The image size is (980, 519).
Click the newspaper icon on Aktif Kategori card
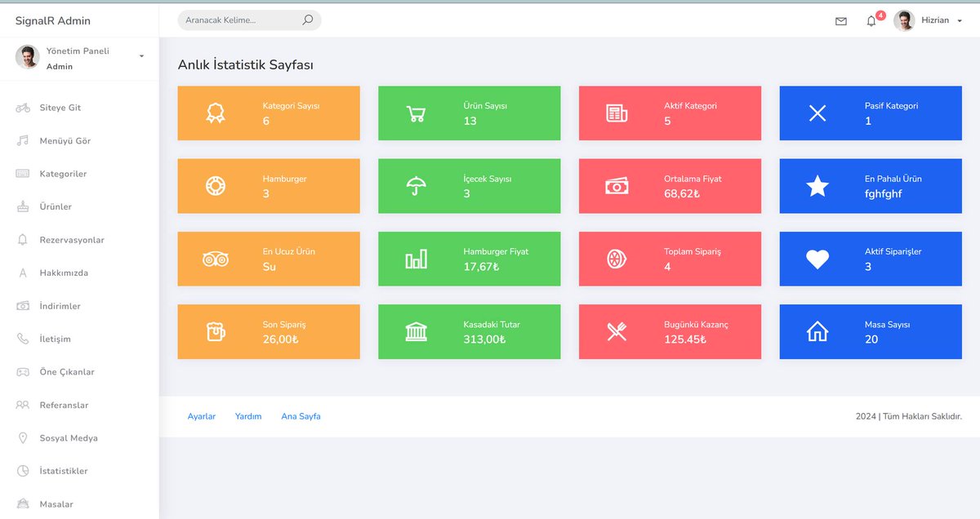tap(617, 113)
